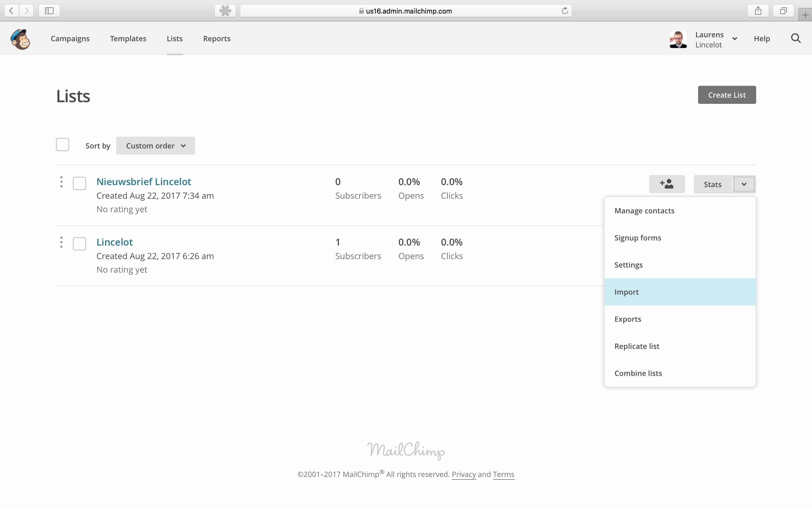Go forward with Safari forward arrow
The width and height of the screenshot is (812, 508).
(27, 11)
